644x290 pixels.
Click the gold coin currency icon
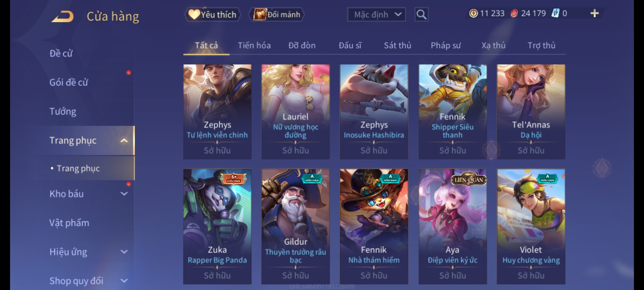[x=473, y=13]
